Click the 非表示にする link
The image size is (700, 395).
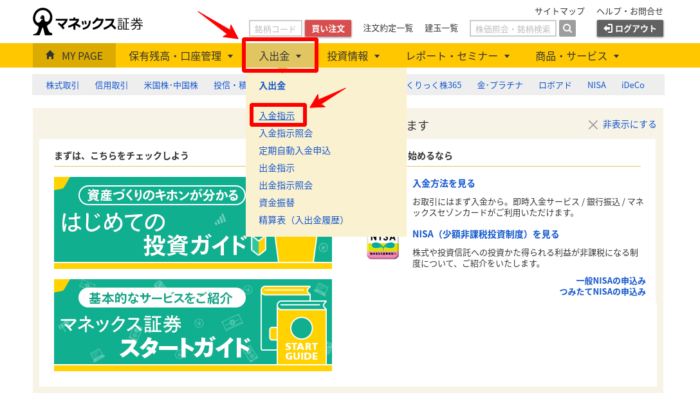click(x=629, y=125)
